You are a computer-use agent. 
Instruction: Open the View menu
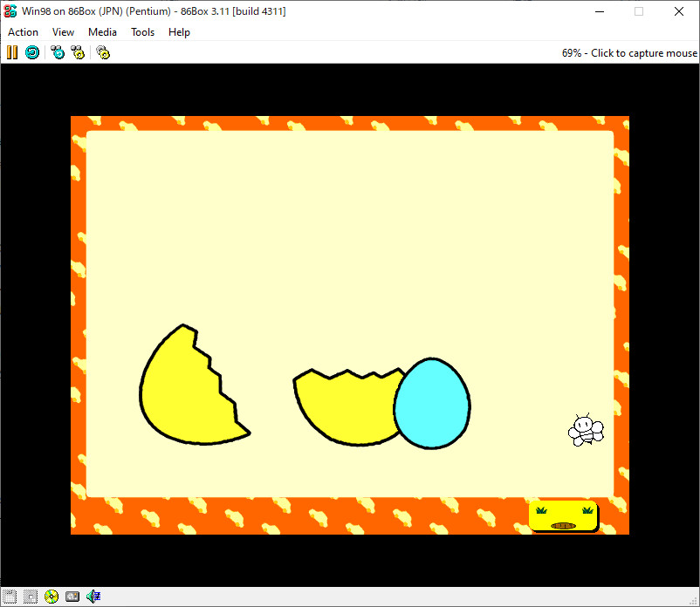[x=63, y=32]
